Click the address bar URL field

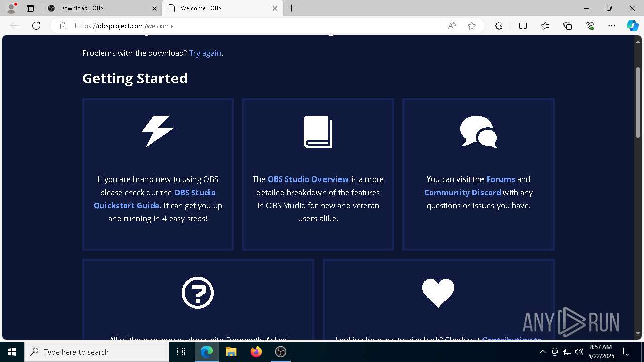point(257,26)
